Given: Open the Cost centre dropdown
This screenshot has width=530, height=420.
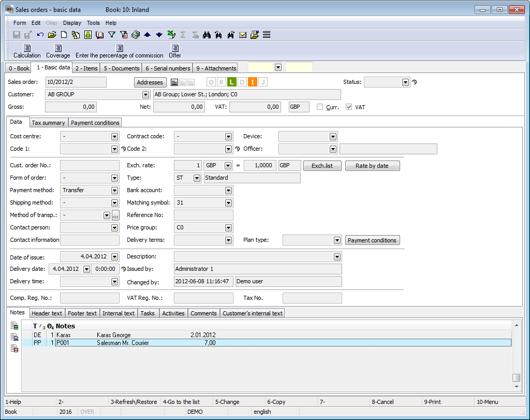Looking at the screenshot, I should tap(114, 137).
